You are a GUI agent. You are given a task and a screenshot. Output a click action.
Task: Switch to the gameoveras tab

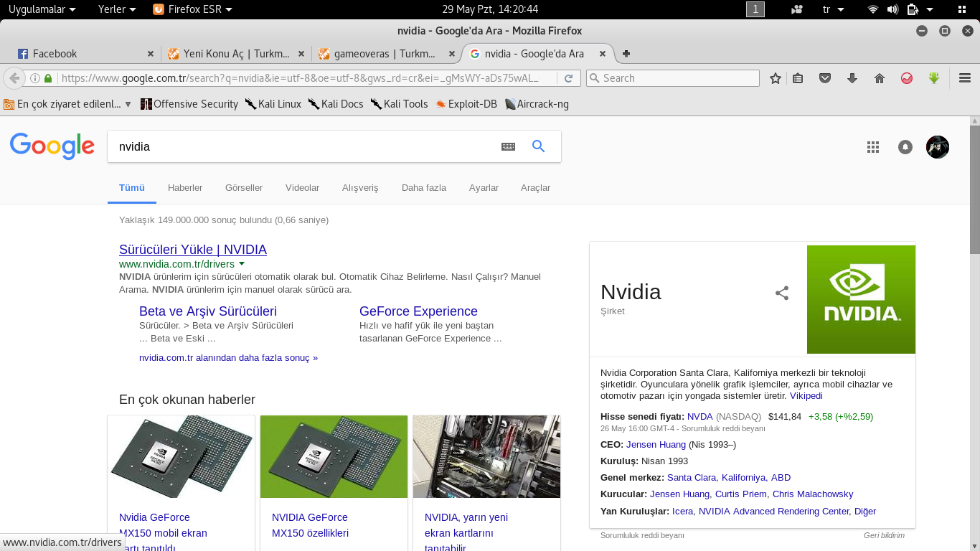385,54
